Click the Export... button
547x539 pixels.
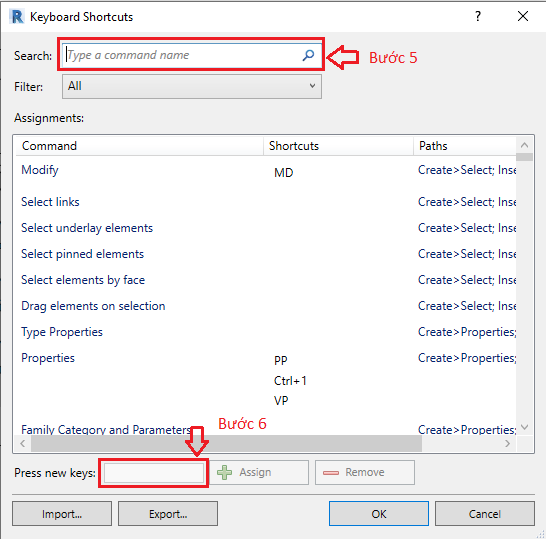pos(168,514)
